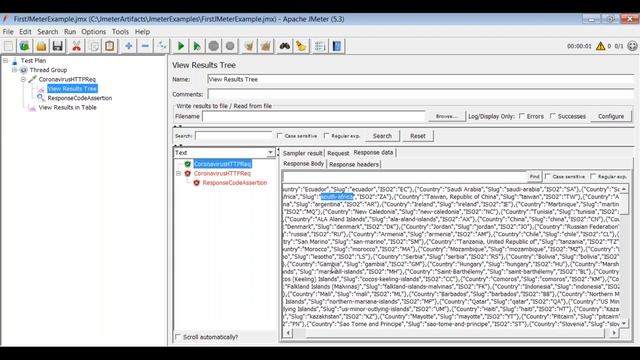The width and height of the screenshot is (640, 360).
Task: Open the Function Helper dialog icon
Action: 320,46
